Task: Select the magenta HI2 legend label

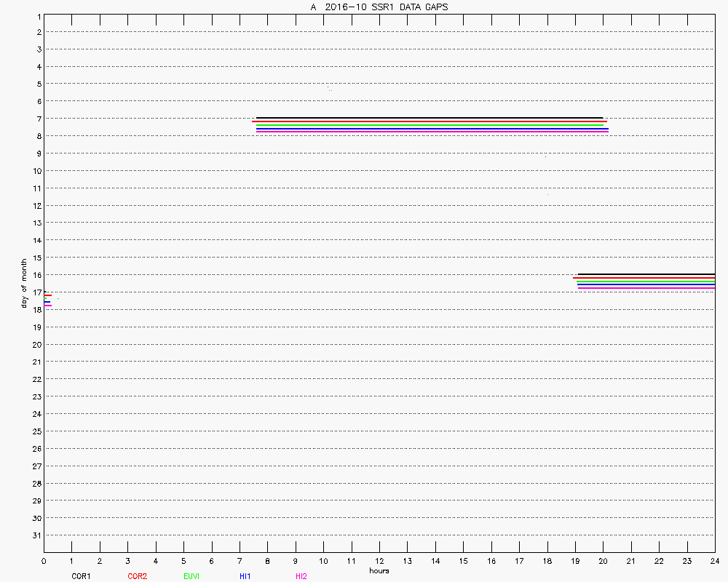Action: coord(301,576)
